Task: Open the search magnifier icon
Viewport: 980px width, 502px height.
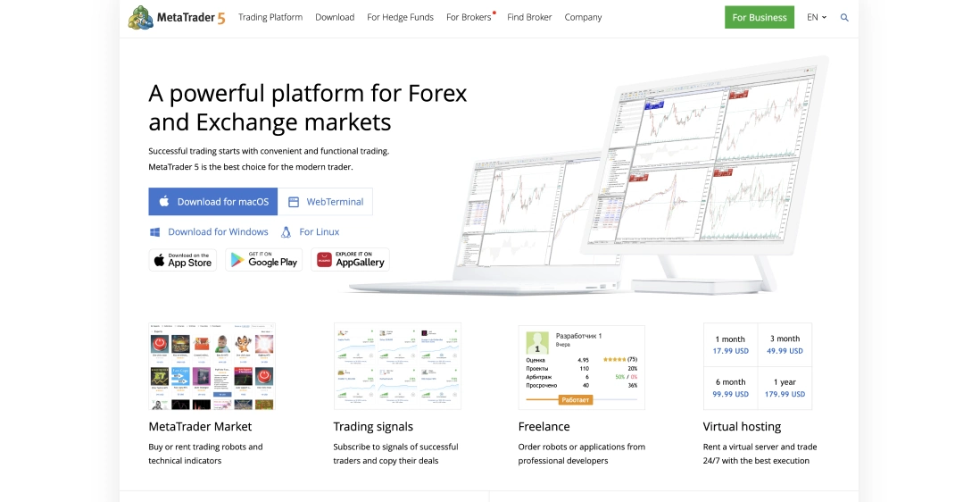Action: [x=844, y=18]
